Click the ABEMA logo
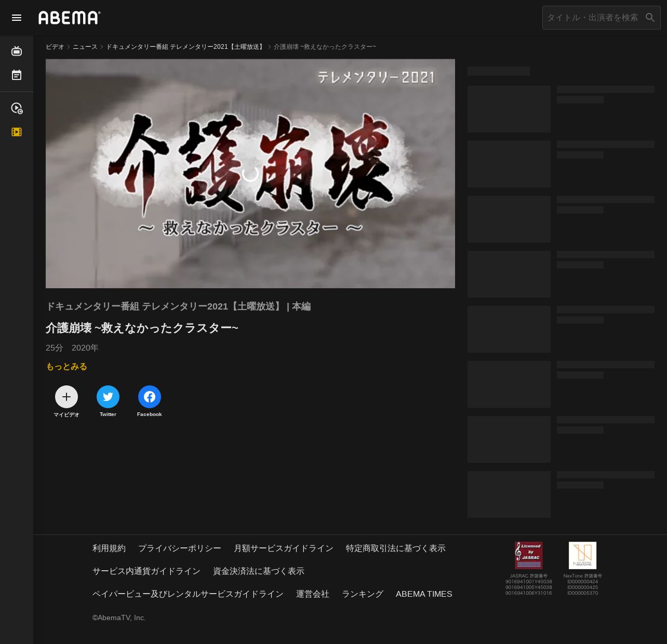 70,18
